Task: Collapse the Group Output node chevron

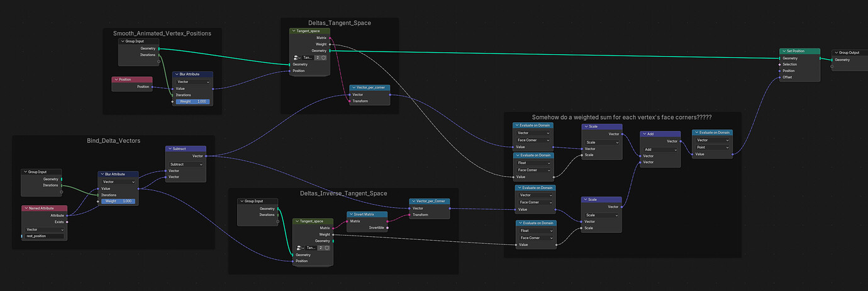Action: 837,53
